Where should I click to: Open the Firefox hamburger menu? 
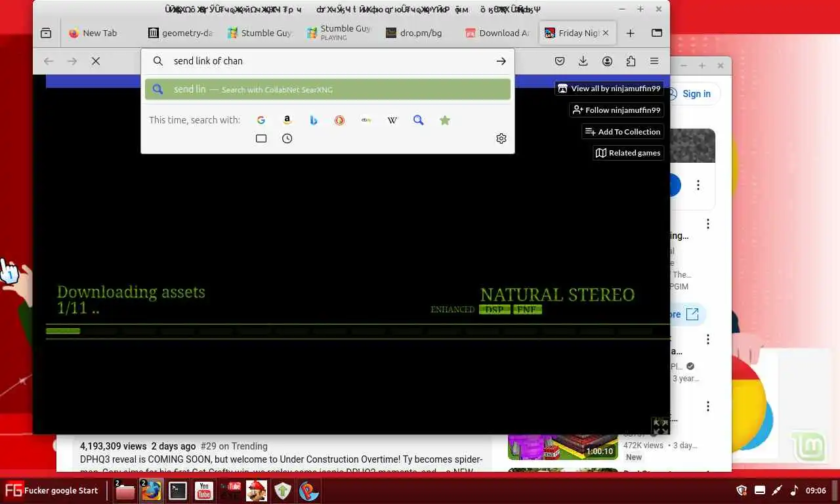654,61
